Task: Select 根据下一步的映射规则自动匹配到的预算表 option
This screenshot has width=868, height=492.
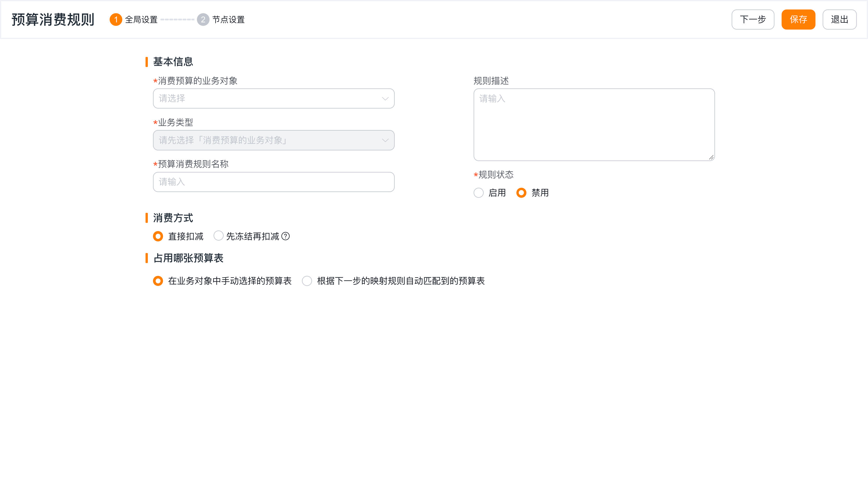Action: pos(307,281)
